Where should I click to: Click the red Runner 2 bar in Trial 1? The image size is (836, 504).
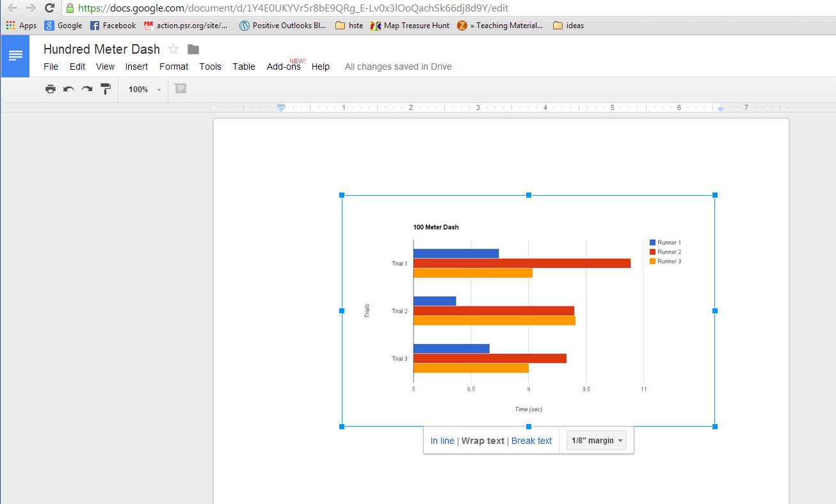[522, 264]
